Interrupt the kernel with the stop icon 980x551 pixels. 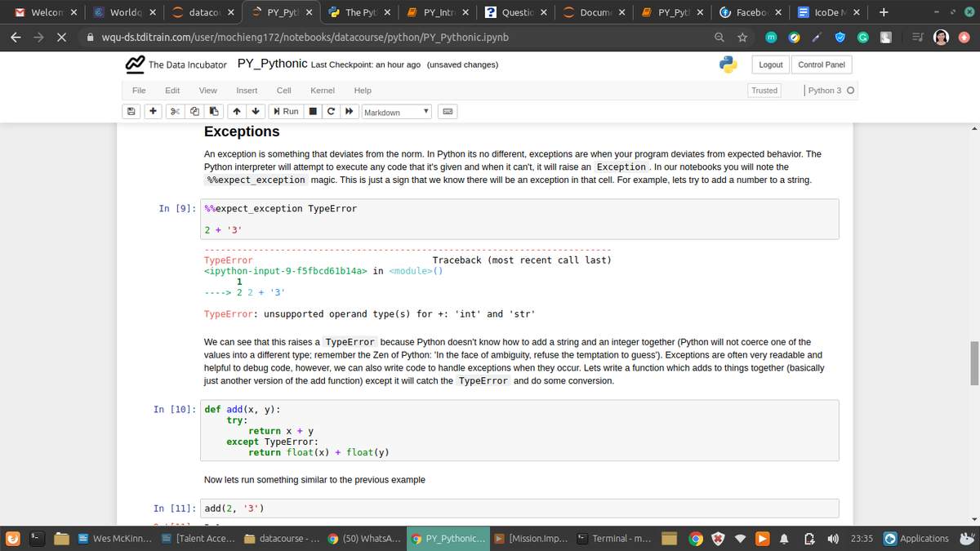click(x=313, y=112)
